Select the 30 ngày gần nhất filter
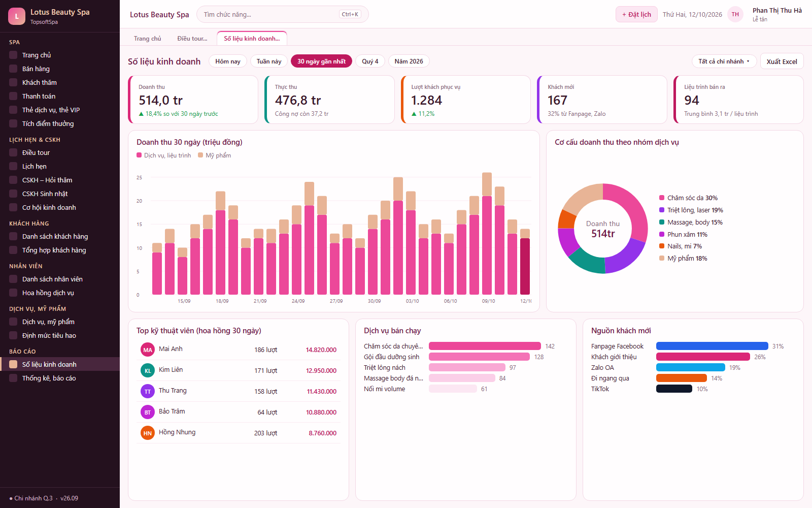The image size is (812, 508). [321, 61]
